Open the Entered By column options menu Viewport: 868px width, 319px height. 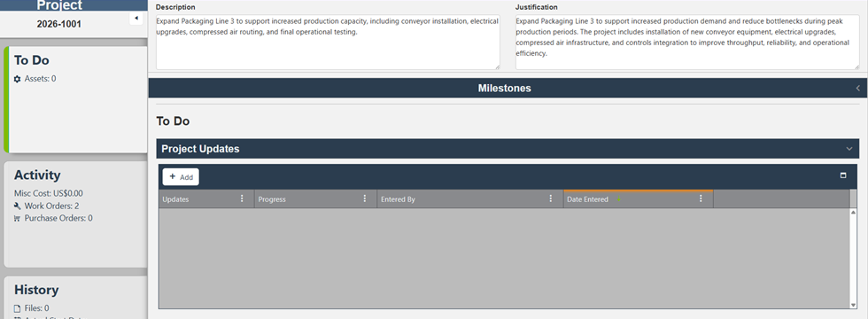pyautogui.click(x=551, y=198)
